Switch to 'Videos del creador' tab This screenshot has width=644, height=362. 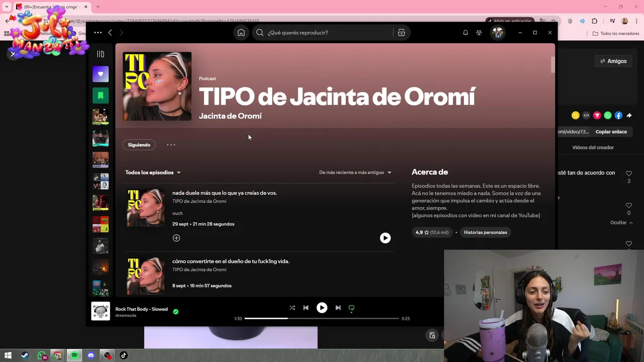(x=593, y=147)
